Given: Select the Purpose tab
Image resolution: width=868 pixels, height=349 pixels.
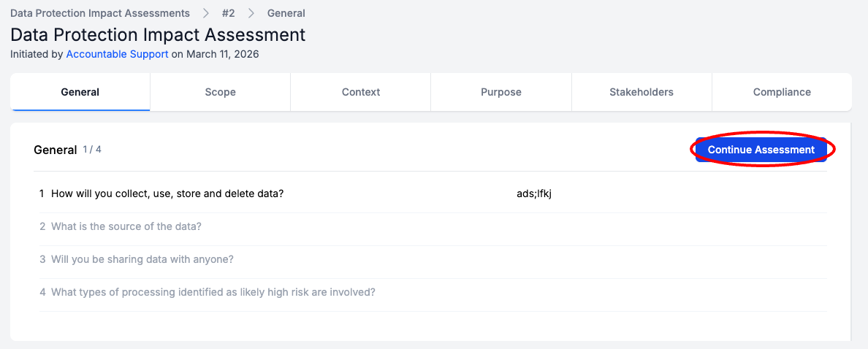Looking at the screenshot, I should point(501,92).
